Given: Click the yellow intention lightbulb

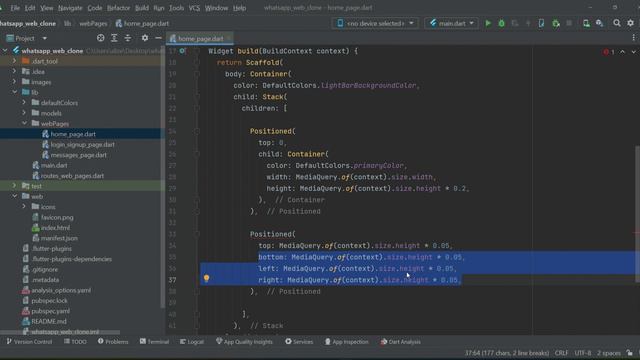Looking at the screenshot, I should [207, 278].
